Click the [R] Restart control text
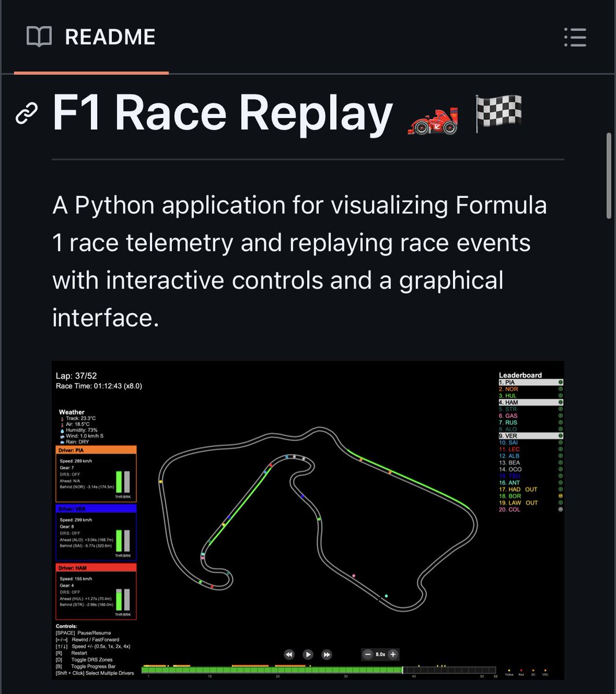The width and height of the screenshot is (616, 694). tap(72, 653)
